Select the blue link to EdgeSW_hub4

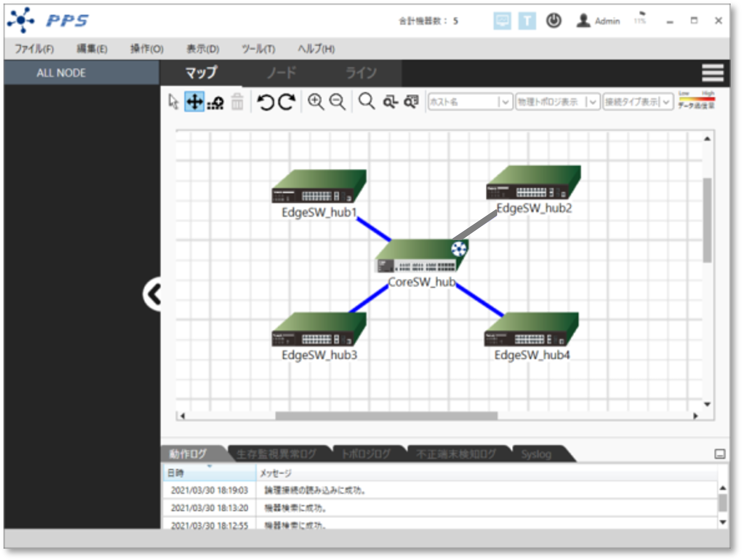[x=480, y=300]
